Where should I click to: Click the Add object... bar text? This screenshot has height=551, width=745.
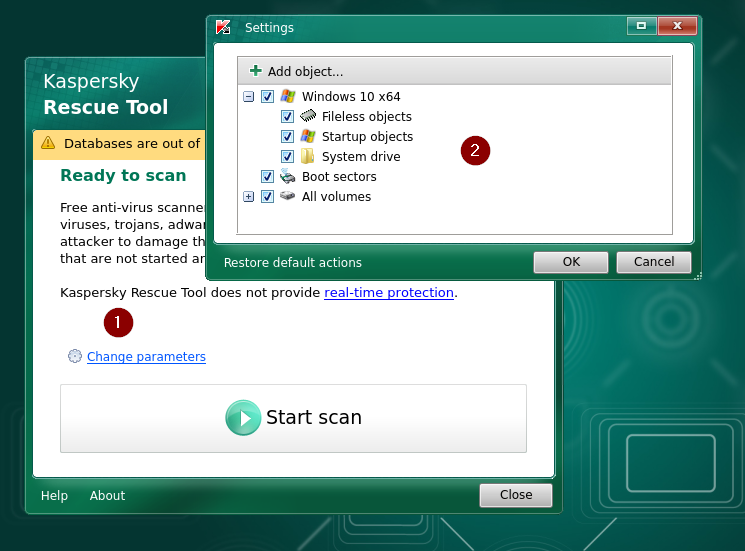pos(305,71)
